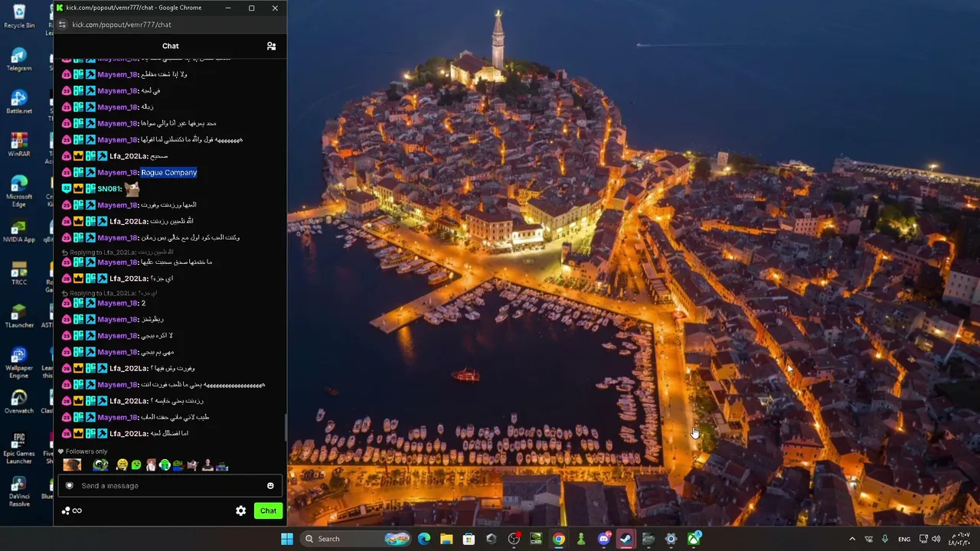Screen dimensions: 980x551
Task: Open the TLauncher desktop icon
Action: click(x=19, y=316)
